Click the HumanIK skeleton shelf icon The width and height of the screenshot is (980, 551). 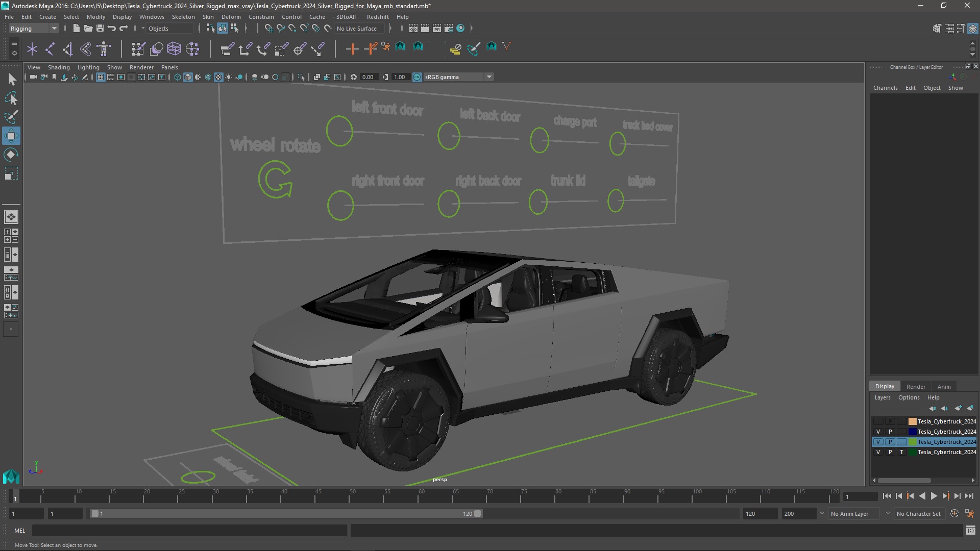(x=104, y=49)
